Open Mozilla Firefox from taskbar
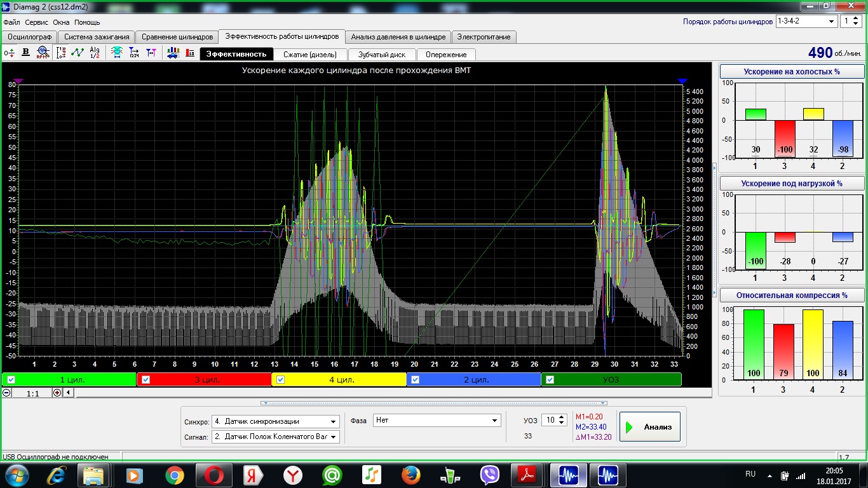 tap(410, 475)
